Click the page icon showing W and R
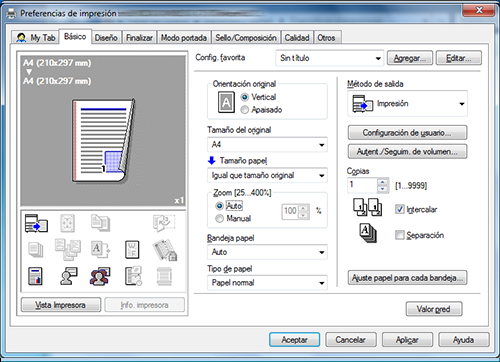Screen dimensions: 500x362 point(132,250)
